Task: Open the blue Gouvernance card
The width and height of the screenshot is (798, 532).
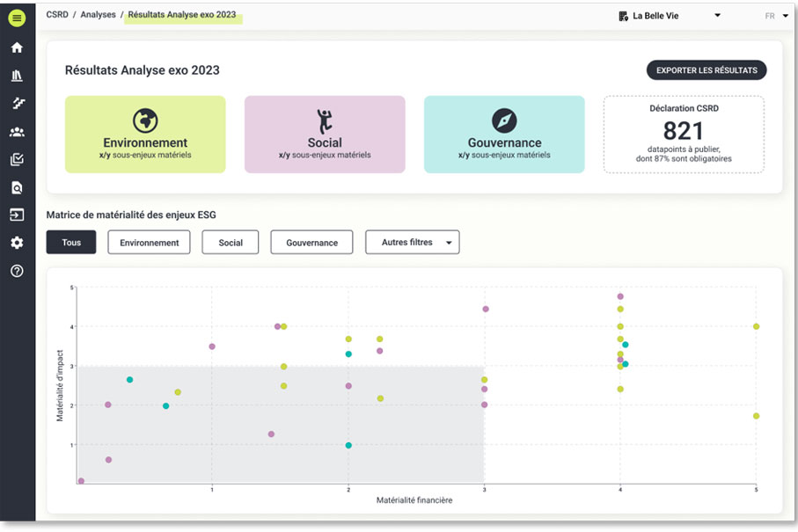Action: (504, 135)
